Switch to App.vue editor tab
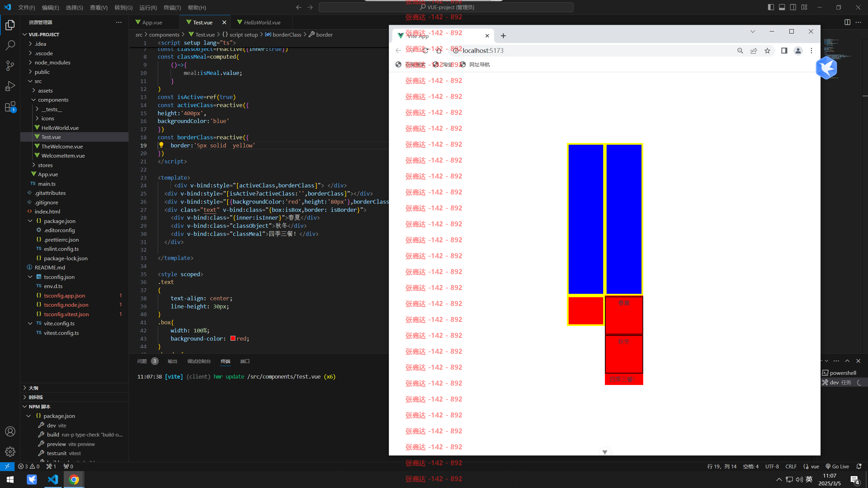This screenshot has width=868, height=488. (152, 22)
